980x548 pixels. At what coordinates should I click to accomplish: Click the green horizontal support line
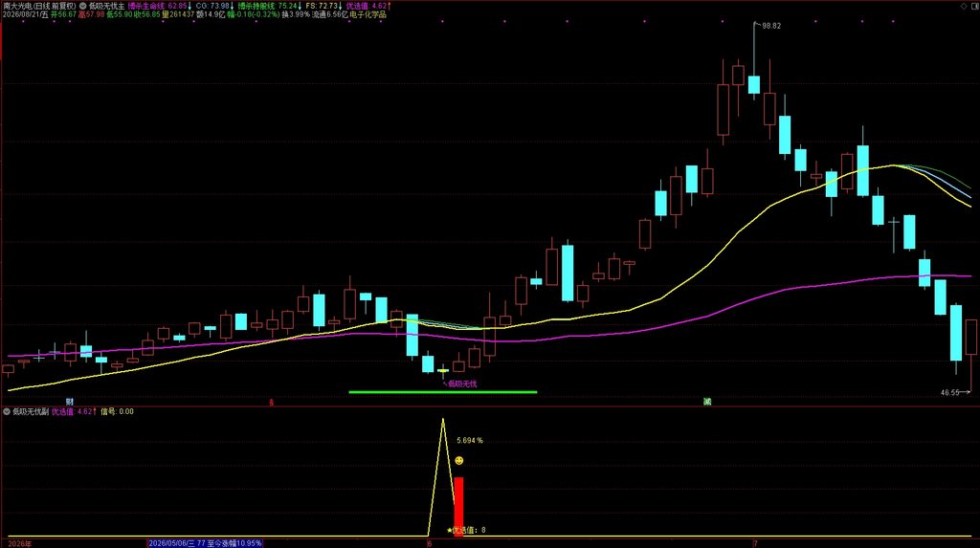pos(442,392)
